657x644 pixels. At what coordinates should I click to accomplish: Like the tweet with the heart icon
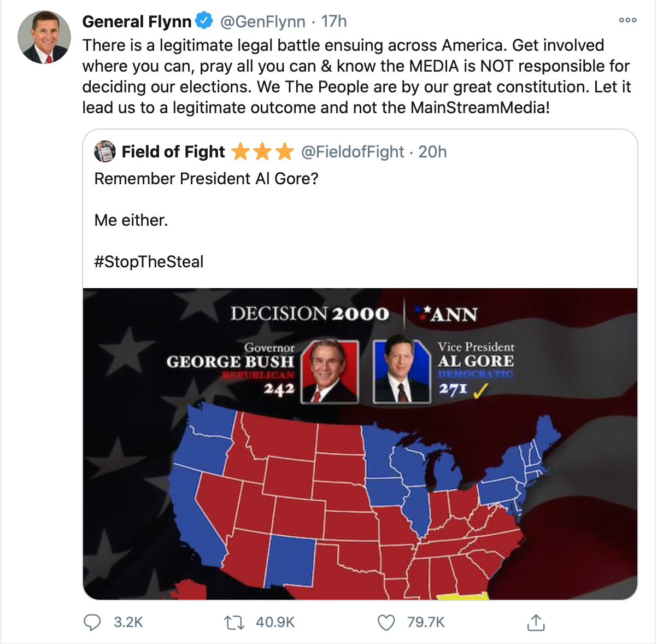[386, 622]
